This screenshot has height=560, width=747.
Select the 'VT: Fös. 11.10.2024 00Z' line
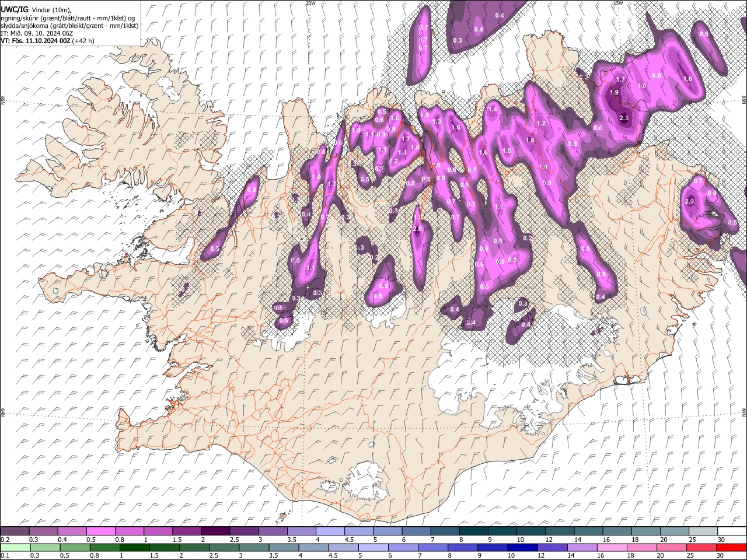tap(36, 41)
